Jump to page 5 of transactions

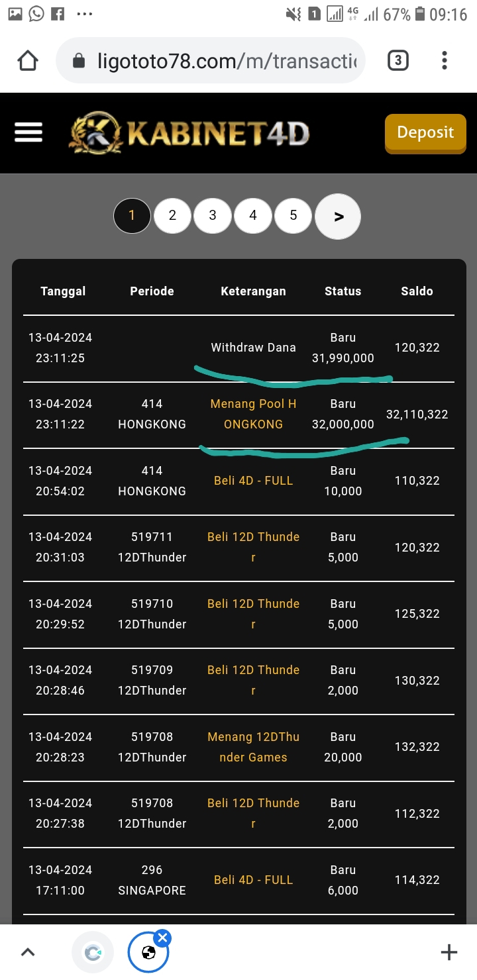293,215
